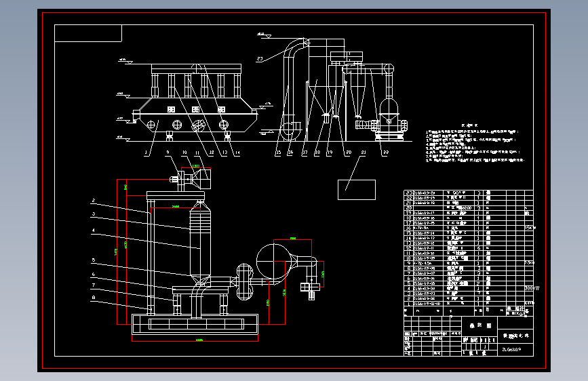Click callout label 8 in side view

[94, 298]
